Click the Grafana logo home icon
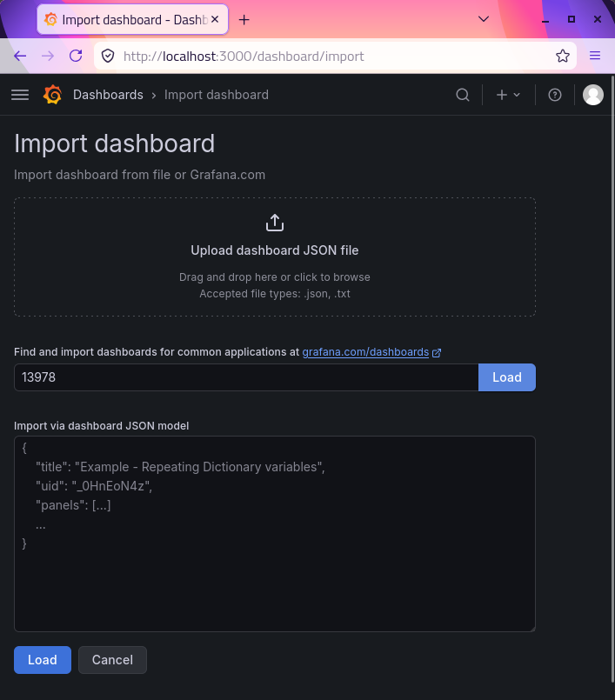Viewport: 615px width, 700px height. [53, 95]
